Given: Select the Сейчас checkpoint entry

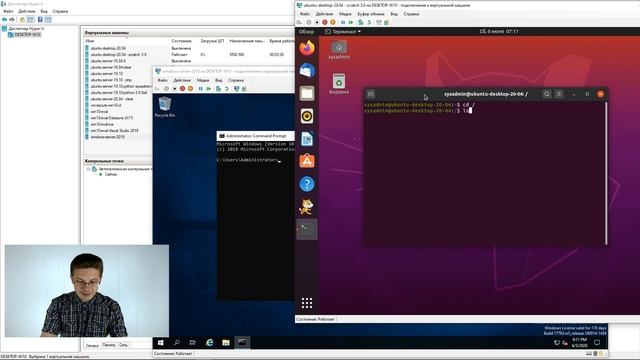Looking at the screenshot, I should click(111, 174).
